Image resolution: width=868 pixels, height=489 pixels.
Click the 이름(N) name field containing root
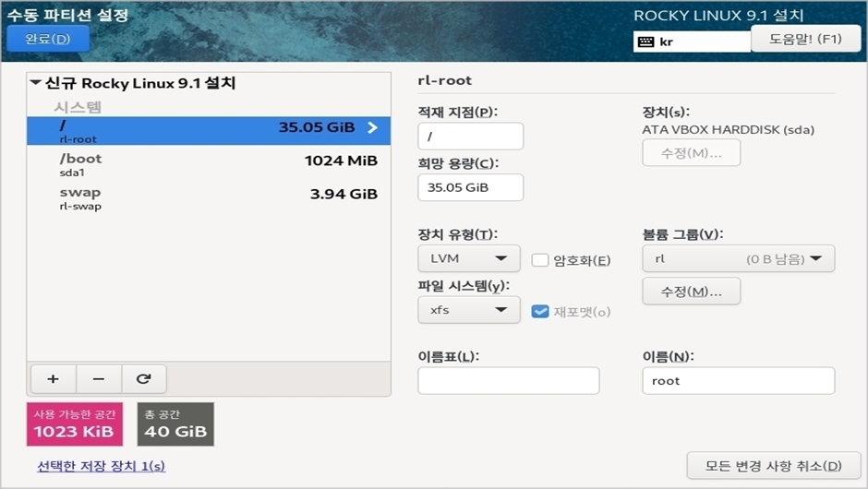[739, 380]
